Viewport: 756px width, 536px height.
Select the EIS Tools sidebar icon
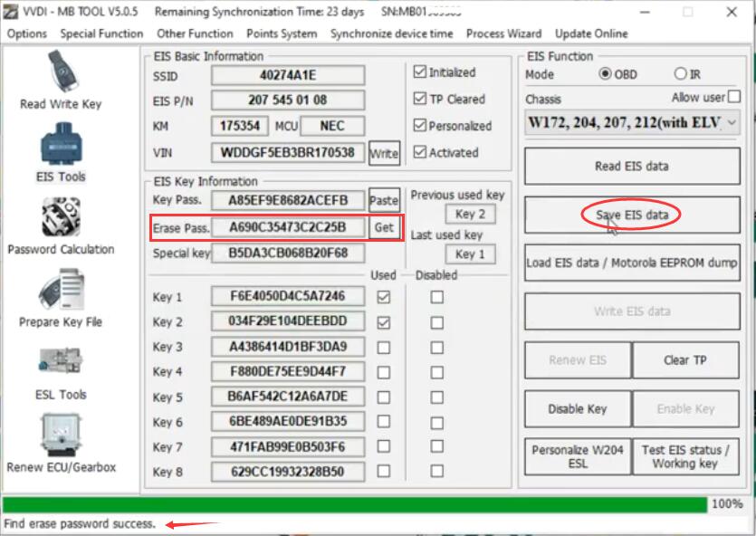[x=62, y=144]
